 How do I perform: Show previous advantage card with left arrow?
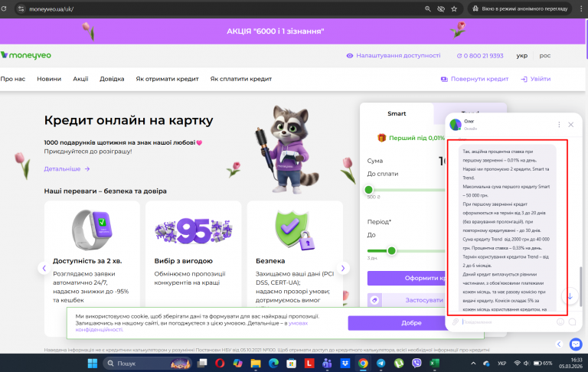pos(44,268)
